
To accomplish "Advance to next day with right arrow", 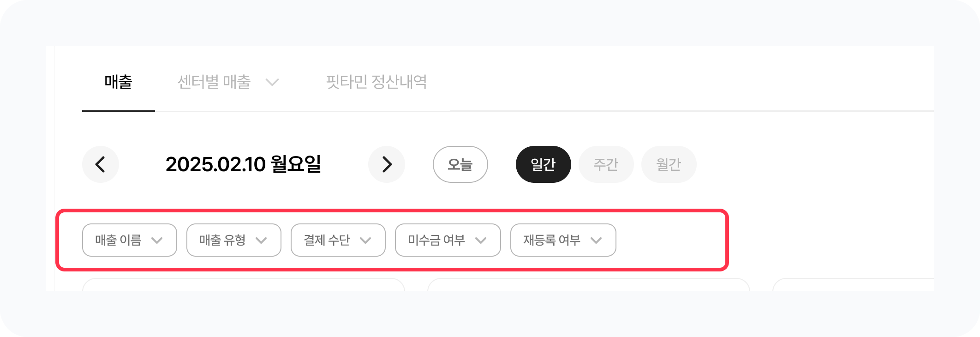I will click(x=387, y=164).
